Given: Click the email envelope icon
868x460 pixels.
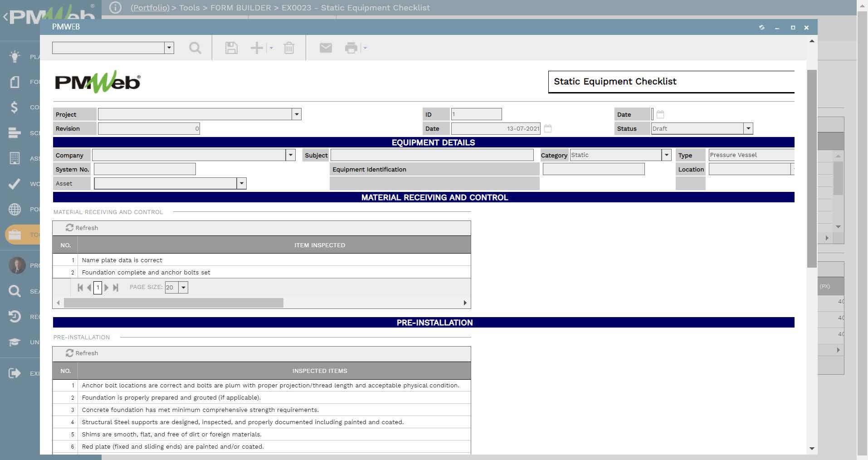Looking at the screenshot, I should pyautogui.click(x=326, y=48).
